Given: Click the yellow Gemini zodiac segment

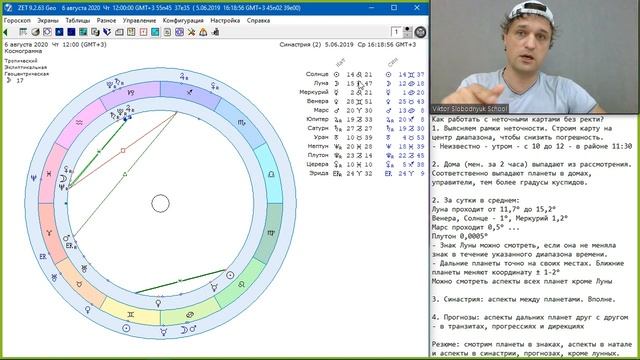Looking at the screenshot, I should pyautogui.click(x=131, y=314).
